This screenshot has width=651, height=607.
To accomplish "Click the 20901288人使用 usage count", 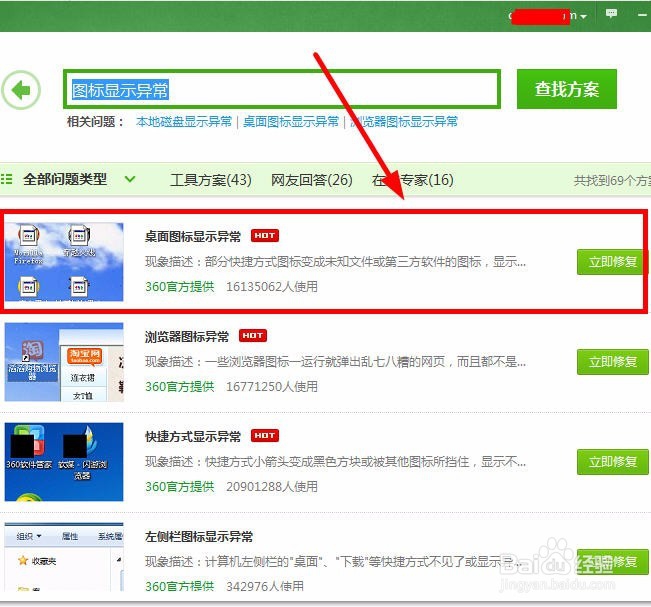I will tap(272, 487).
